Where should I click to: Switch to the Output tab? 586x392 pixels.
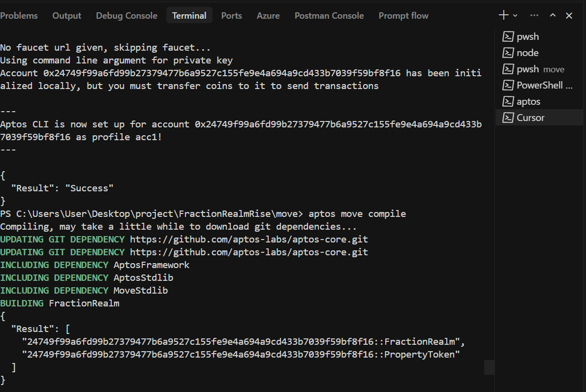point(66,16)
